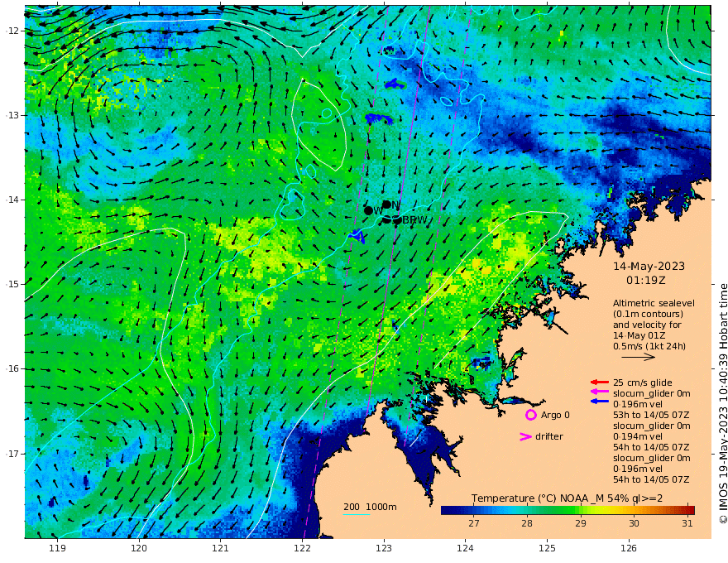The image size is (728, 563).
Task: Click the longitude axis label 121
Action: point(221,548)
